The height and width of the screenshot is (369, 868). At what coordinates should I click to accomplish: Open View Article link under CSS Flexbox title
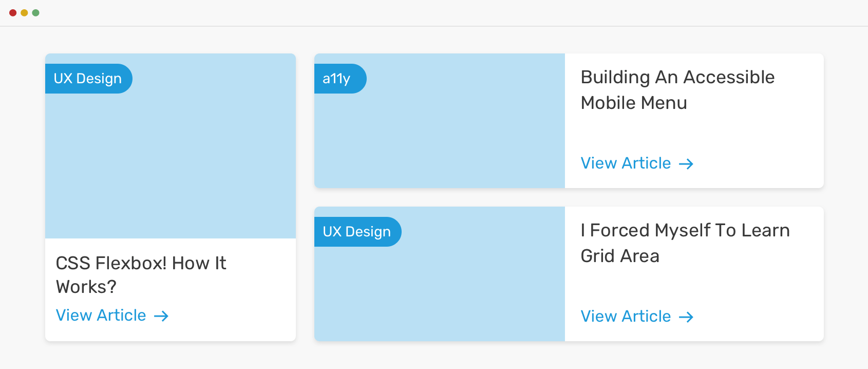[101, 316]
